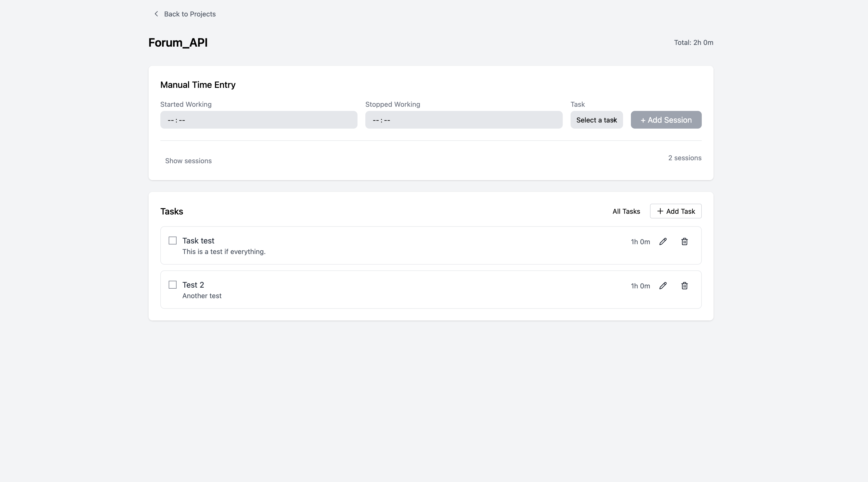Expand the Show sessions section

pyautogui.click(x=188, y=161)
